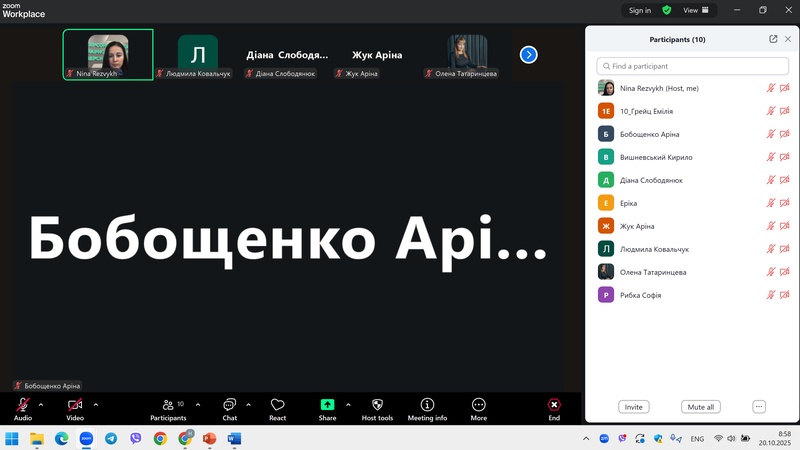Image resolution: width=800 pixels, height=450 pixels.
Task: Start screen sharing with Share
Action: [x=327, y=408]
